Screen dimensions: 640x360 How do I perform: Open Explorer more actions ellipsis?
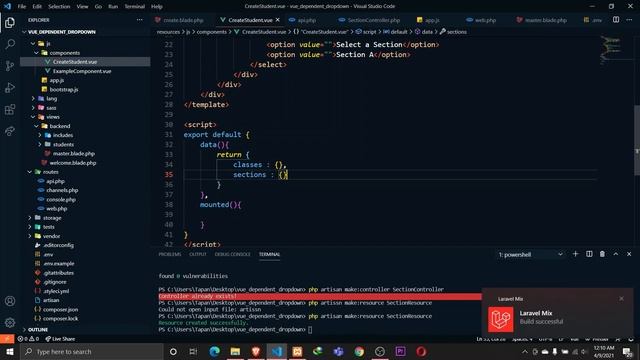click(x=140, y=20)
